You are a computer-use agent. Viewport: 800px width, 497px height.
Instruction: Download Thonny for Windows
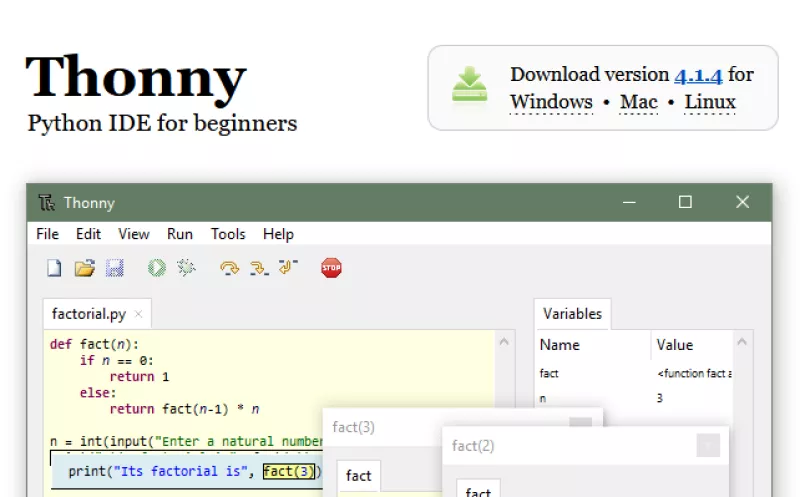551,102
